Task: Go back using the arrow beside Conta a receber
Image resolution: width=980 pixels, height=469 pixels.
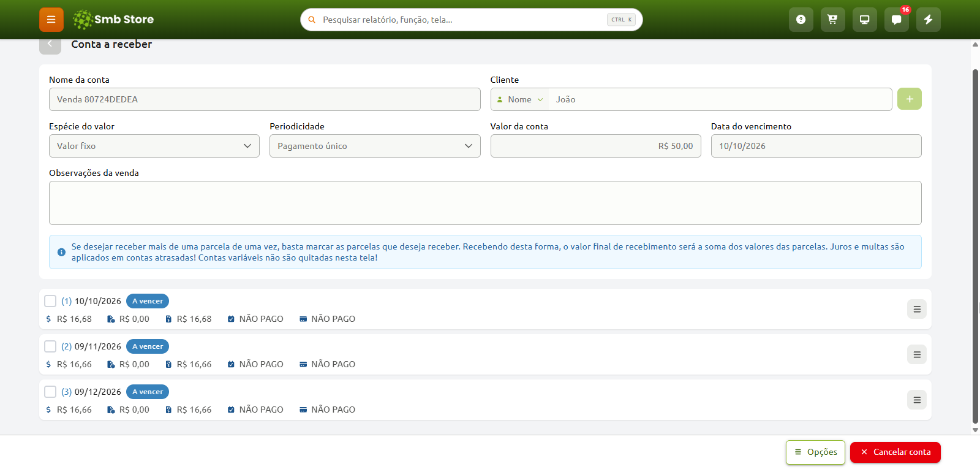Action: pos(50,44)
